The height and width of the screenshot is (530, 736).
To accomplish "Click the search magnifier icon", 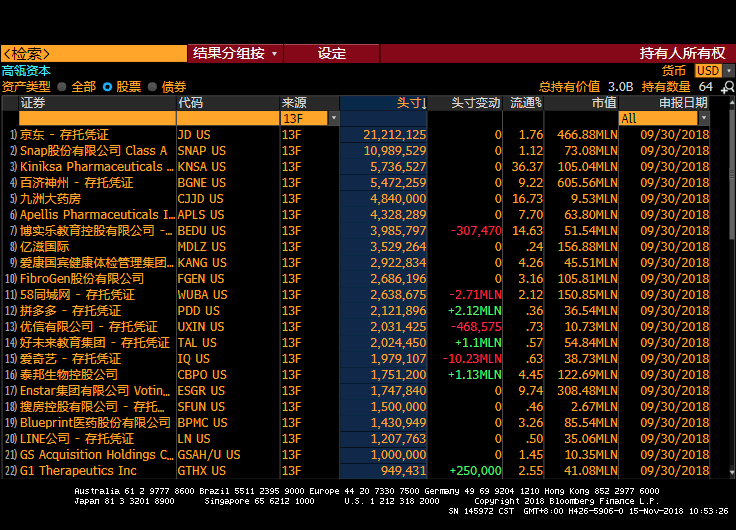I will click(x=728, y=87).
